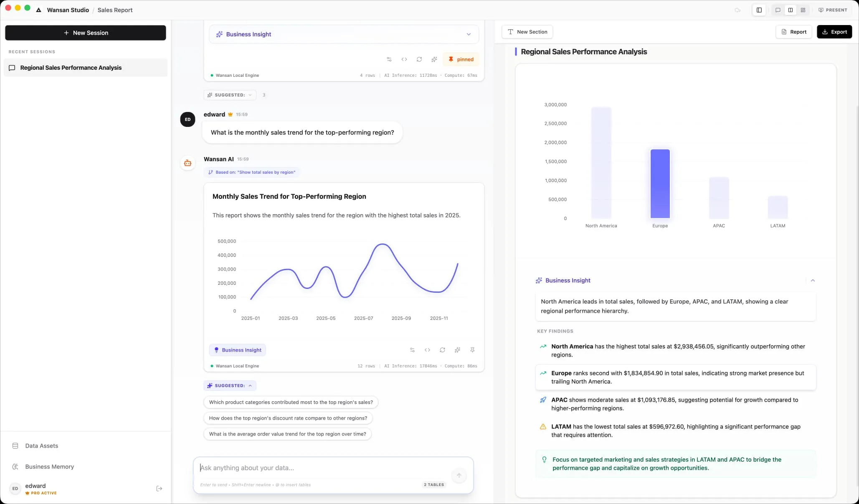The height and width of the screenshot is (504, 859).
Task: Click the logout icon next to edward
Action: click(x=159, y=489)
